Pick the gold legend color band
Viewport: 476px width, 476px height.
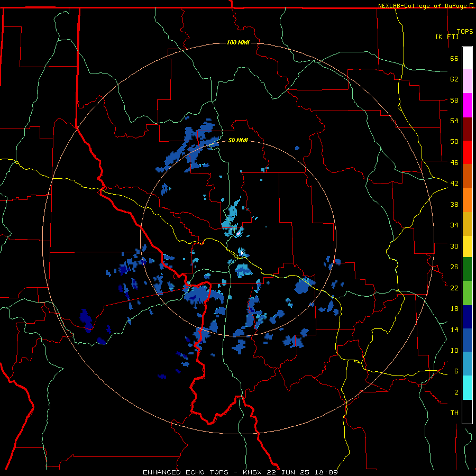tap(467, 224)
